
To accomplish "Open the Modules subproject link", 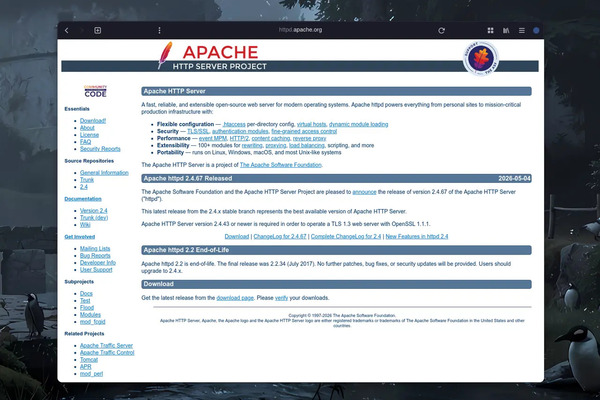I will coord(90,315).
